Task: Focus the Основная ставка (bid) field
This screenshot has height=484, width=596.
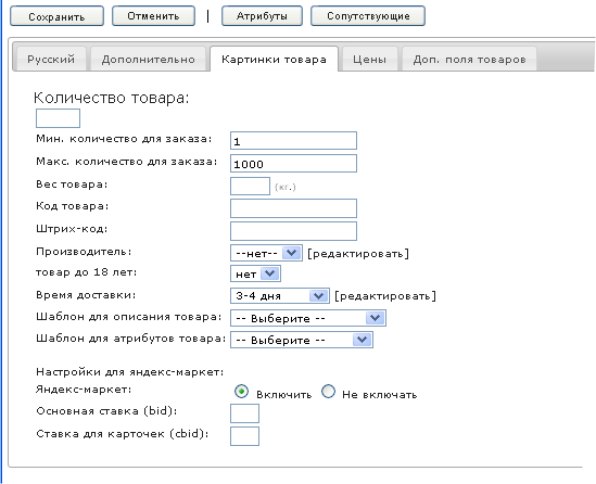Action: tap(244, 413)
